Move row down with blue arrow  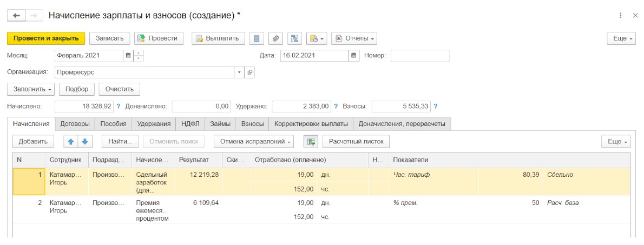pos(85,141)
